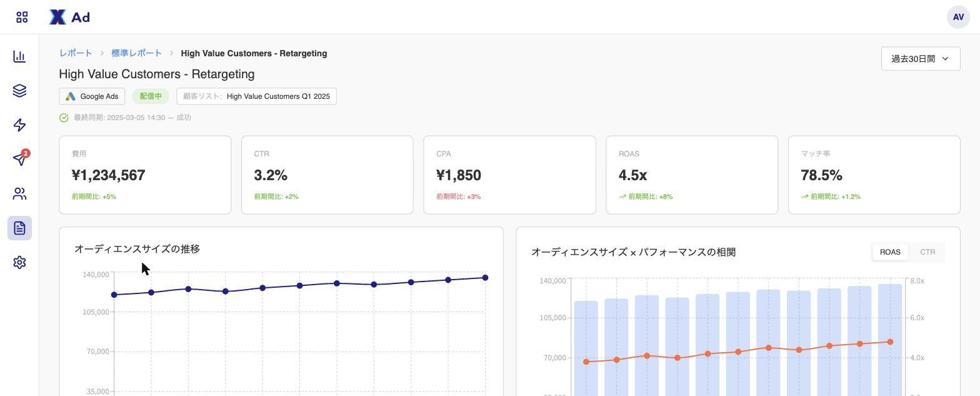Click the Google Ads platform badge
This screenshot has width=980, height=396.
tap(92, 96)
